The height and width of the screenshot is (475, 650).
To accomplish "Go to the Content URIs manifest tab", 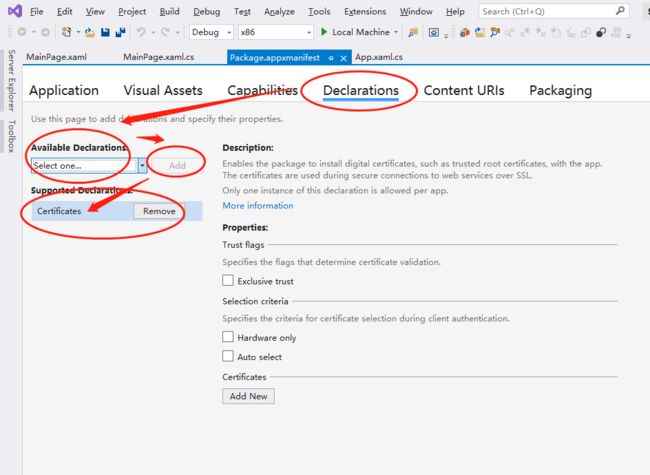I will (x=464, y=90).
